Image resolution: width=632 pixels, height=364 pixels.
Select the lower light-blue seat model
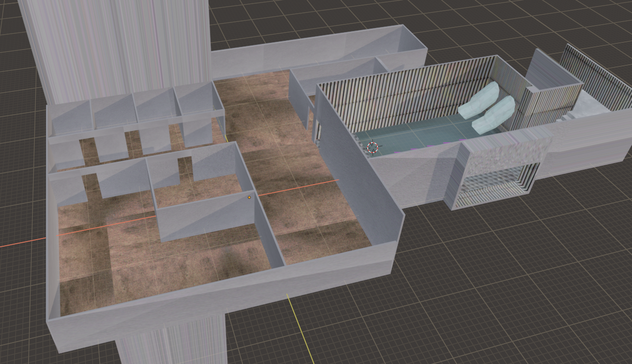[x=493, y=115]
